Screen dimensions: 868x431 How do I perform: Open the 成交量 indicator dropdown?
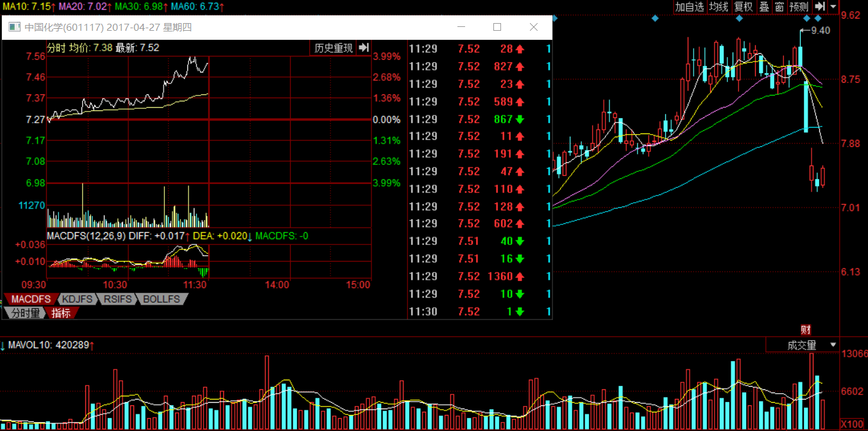tap(833, 345)
